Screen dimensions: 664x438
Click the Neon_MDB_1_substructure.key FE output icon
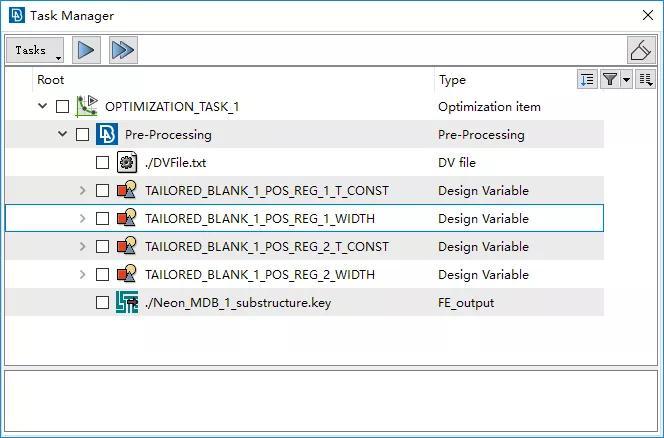(x=127, y=302)
